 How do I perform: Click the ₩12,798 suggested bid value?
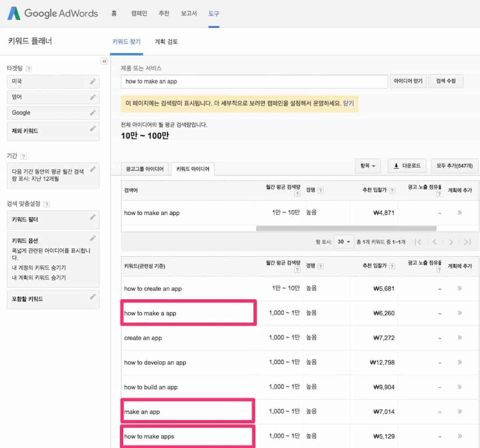coord(382,363)
